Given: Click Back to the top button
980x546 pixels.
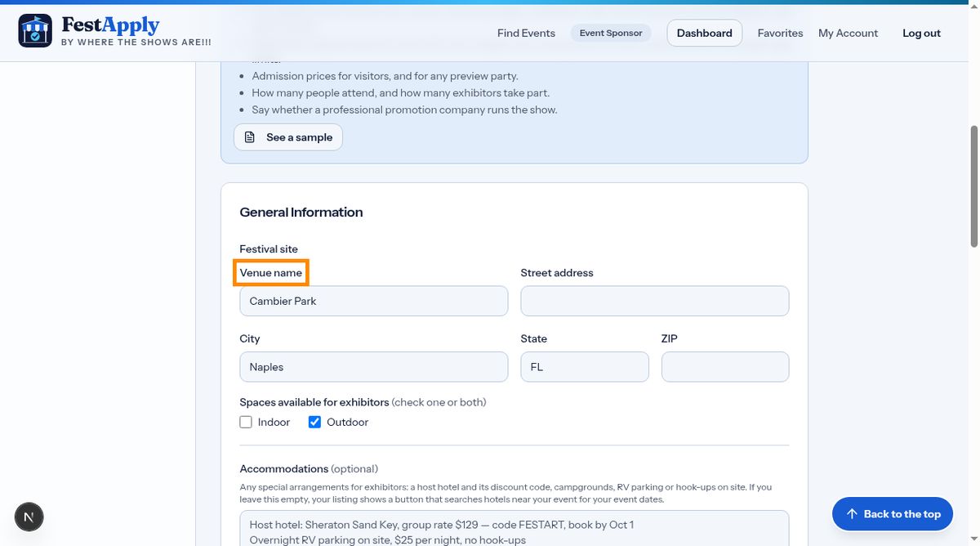Looking at the screenshot, I should pos(893,514).
